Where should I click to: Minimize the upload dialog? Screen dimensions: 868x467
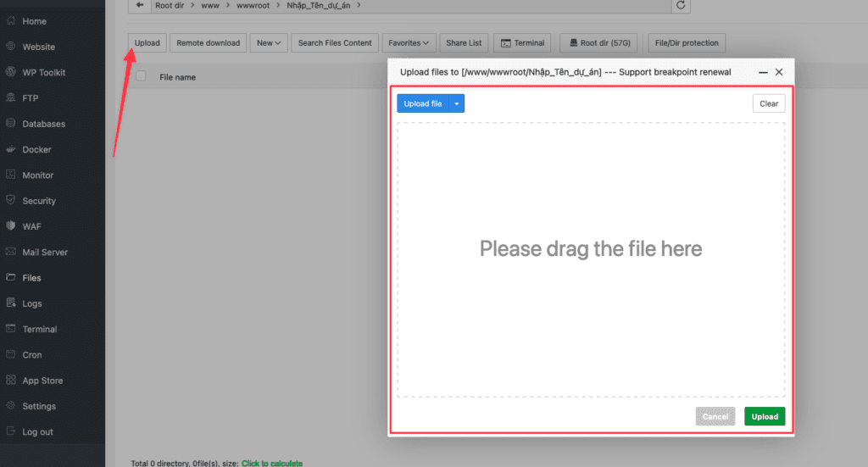pyautogui.click(x=763, y=73)
